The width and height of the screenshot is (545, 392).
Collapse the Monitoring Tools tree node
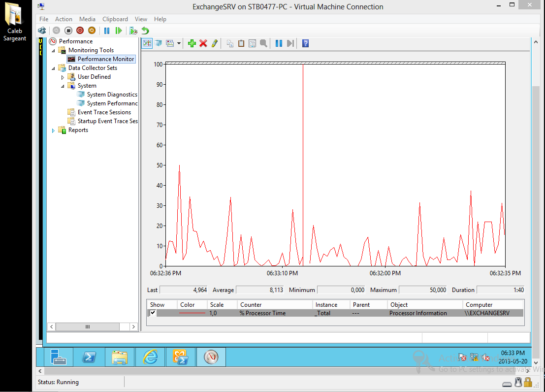pos(53,50)
